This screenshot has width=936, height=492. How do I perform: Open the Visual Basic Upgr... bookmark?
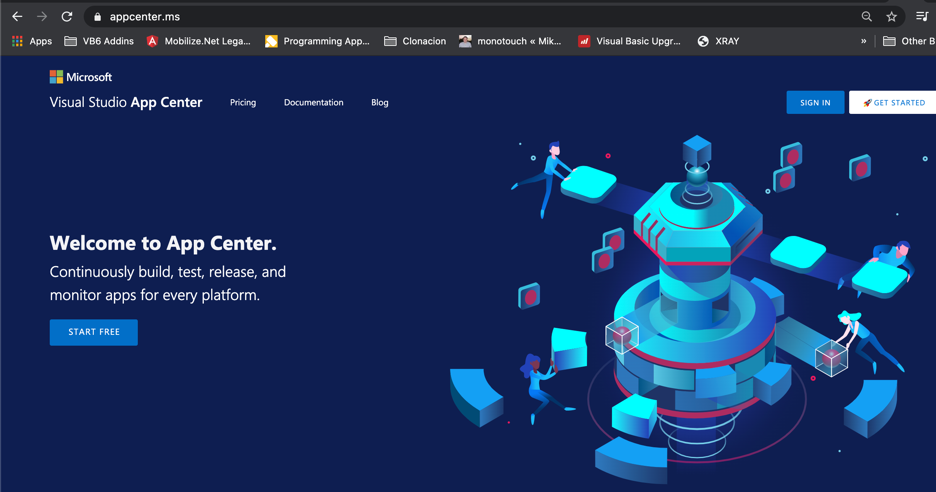[629, 41]
